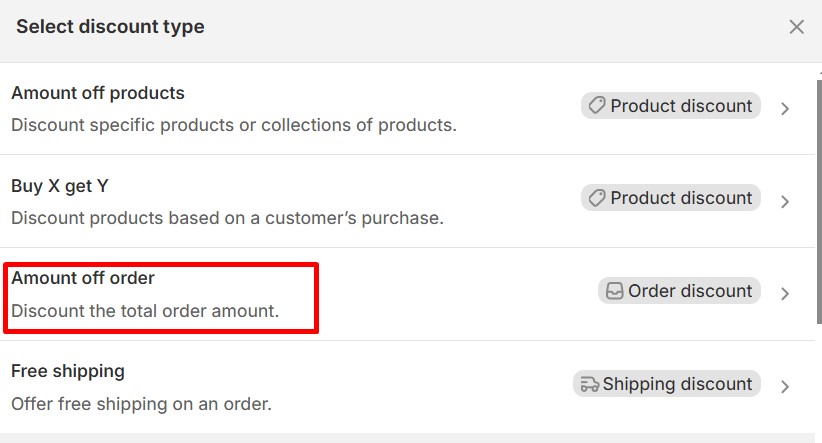Viewport: 822px width, 443px height.
Task: Select the Amount off products option title
Action: [98, 93]
